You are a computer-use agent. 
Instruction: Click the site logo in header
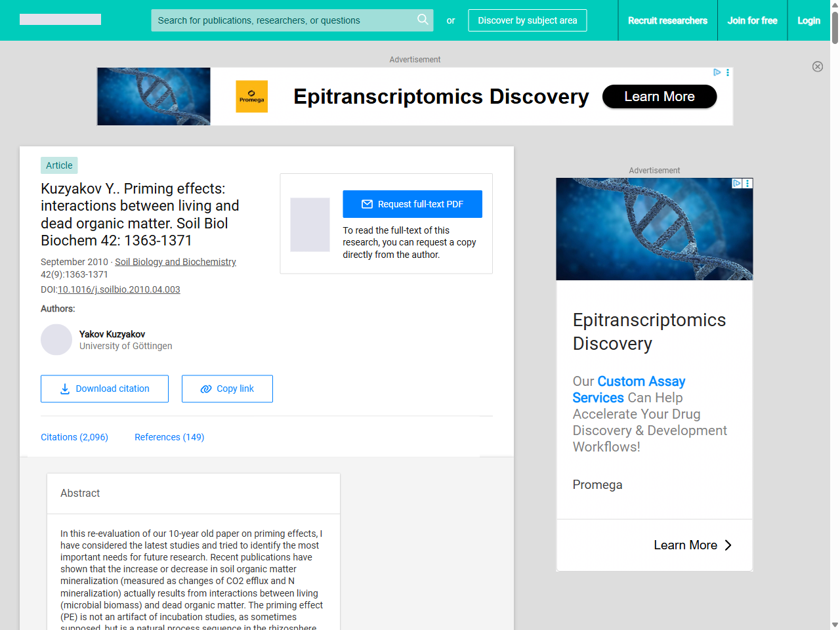(x=60, y=20)
